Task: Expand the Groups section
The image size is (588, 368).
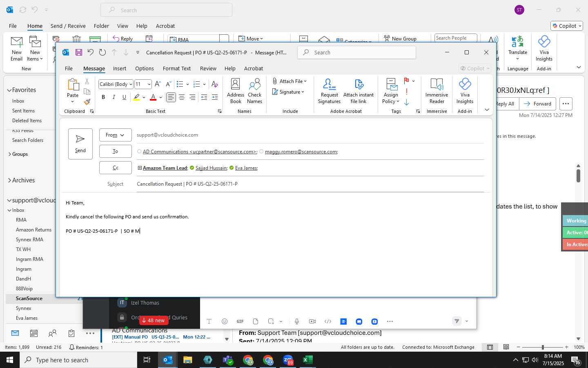Action: pyautogui.click(x=9, y=154)
